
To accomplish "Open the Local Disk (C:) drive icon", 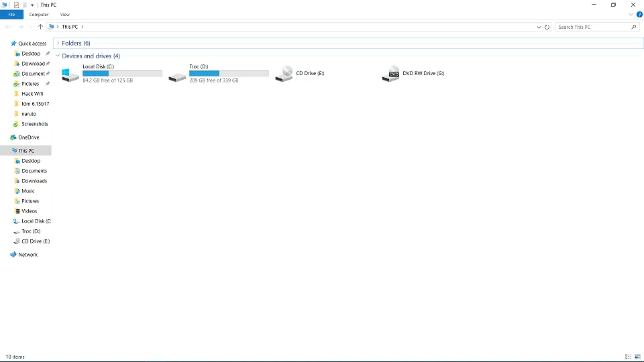I will (70, 74).
